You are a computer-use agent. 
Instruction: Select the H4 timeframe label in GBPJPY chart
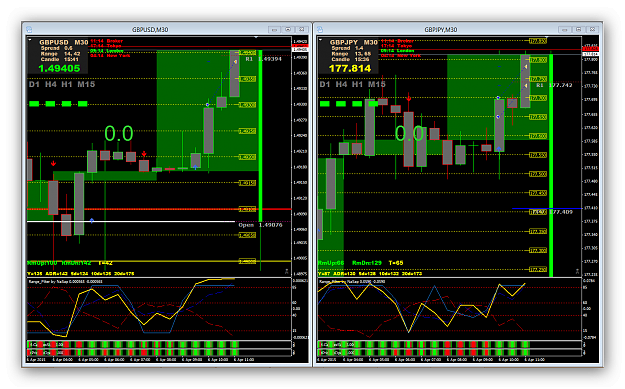(341, 84)
